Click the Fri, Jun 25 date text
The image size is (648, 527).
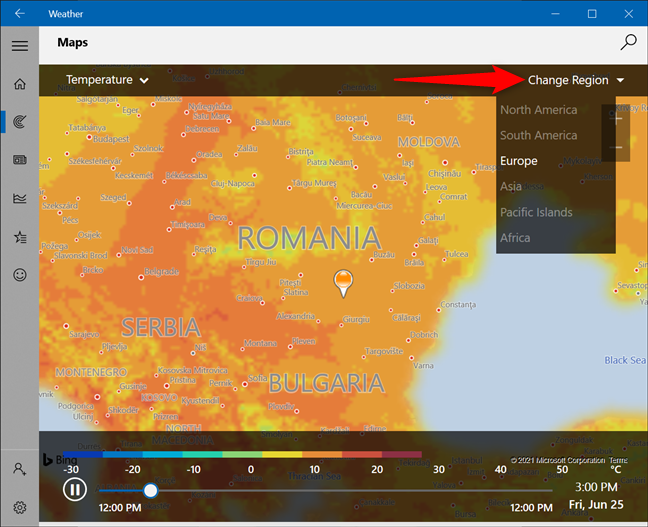pyautogui.click(x=596, y=505)
